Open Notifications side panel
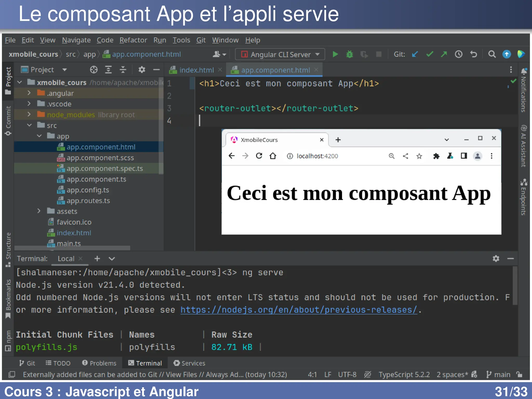 [524, 90]
